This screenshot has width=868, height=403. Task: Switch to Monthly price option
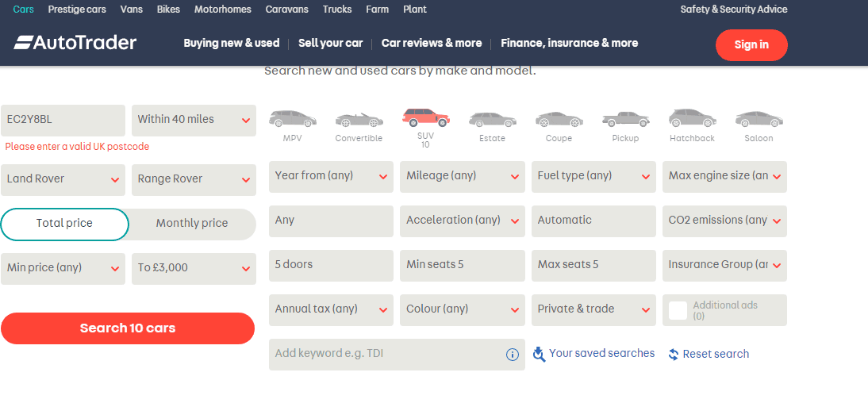pyautogui.click(x=192, y=225)
